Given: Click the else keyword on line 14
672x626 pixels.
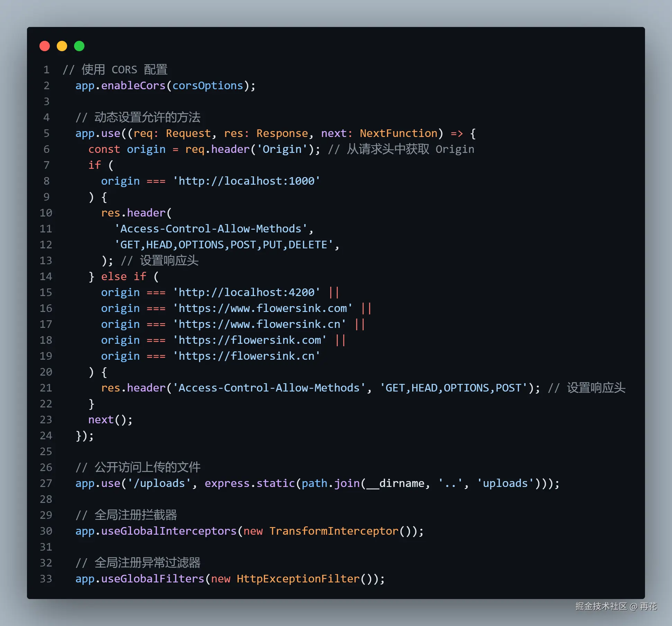Looking at the screenshot, I should (x=114, y=276).
